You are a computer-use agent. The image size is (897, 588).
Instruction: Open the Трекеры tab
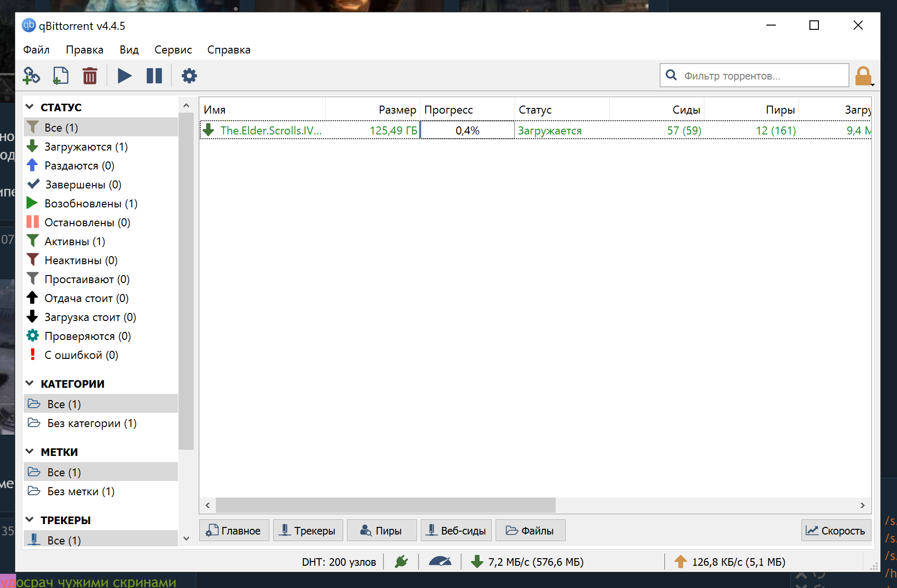click(308, 531)
